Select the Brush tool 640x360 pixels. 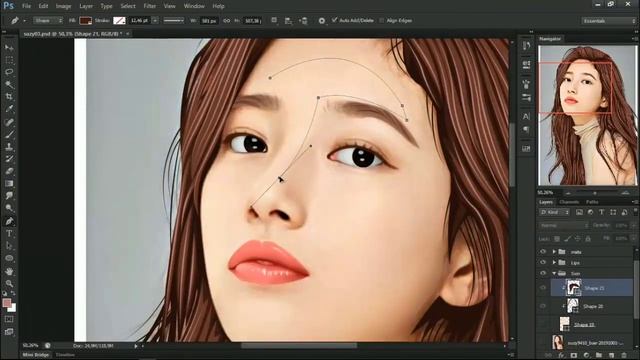(9, 134)
